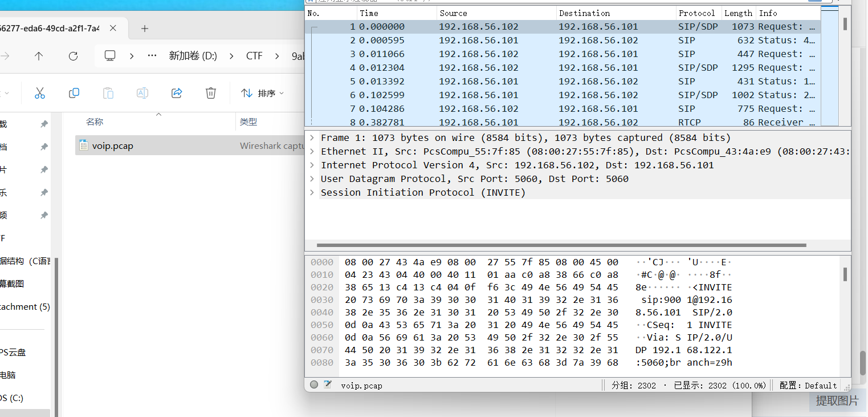This screenshot has width=868, height=417.
Task: Copy the selected file in Explorer
Action: [x=74, y=93]
